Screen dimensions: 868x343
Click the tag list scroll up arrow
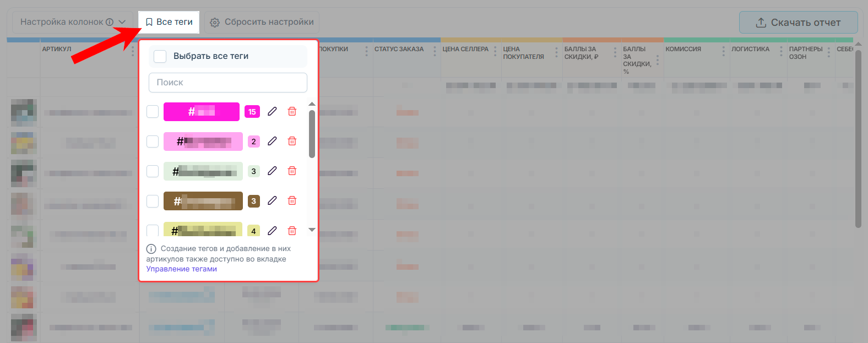312,104
